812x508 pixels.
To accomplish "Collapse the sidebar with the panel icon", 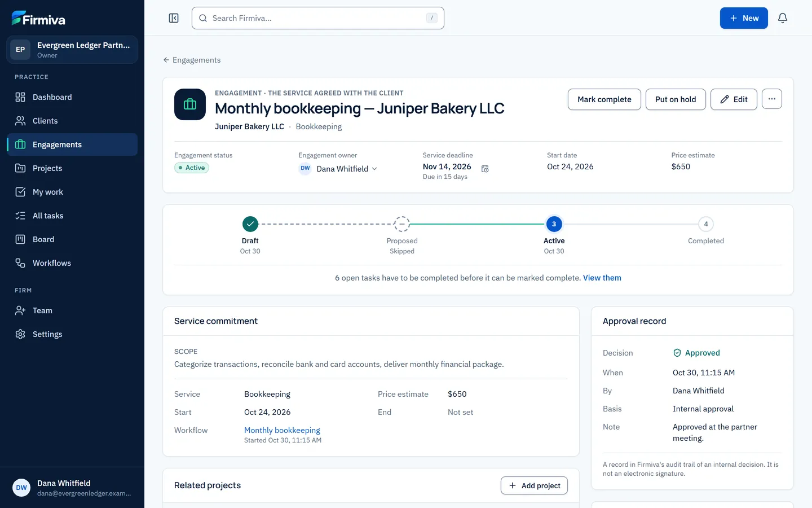I will coord(174,18).
